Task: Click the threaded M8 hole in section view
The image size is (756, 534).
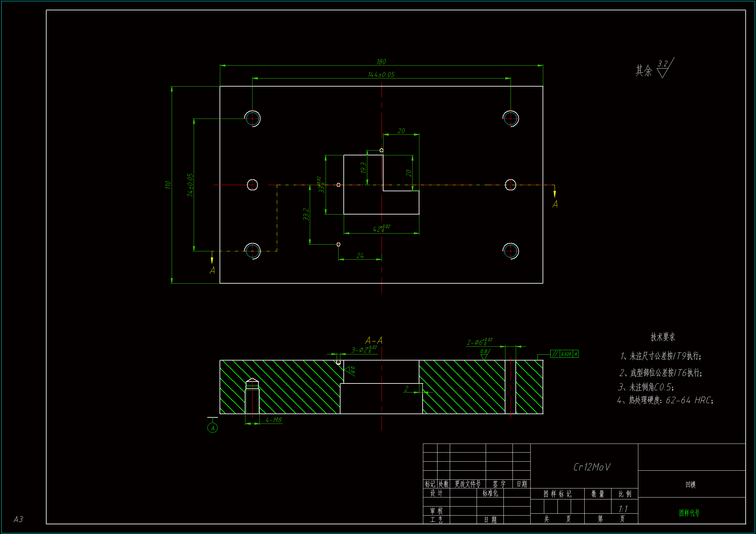Action: click(253, 397)
